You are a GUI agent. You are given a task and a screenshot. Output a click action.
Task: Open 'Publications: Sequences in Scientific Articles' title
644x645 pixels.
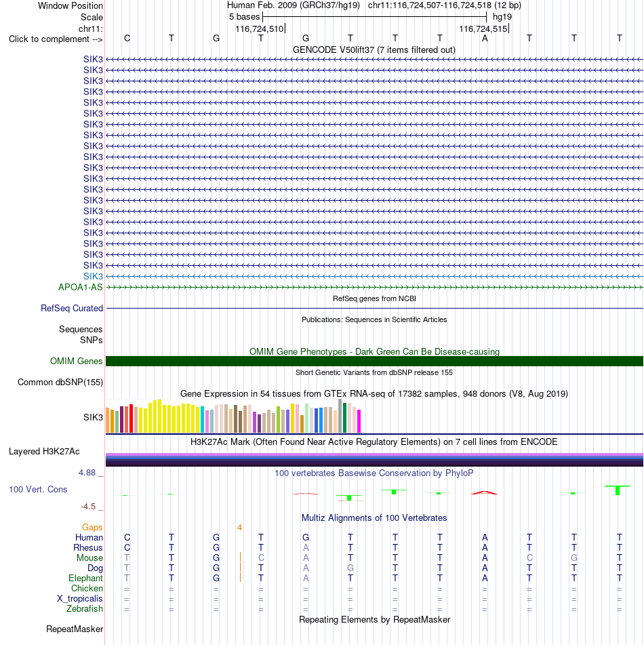point(374,319)
